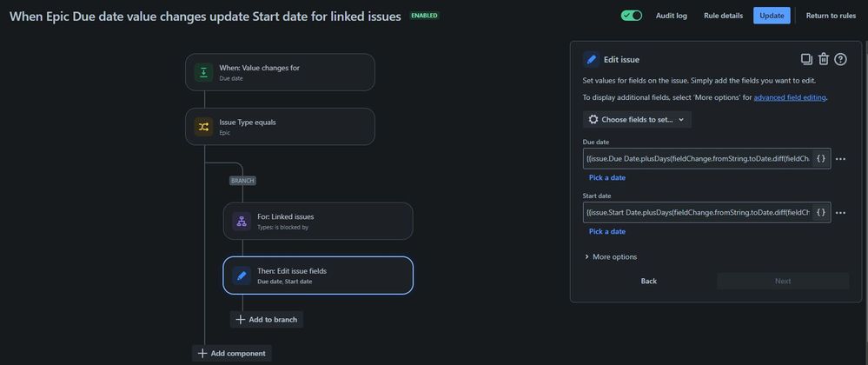Click the duplicate component icon
The height and width of the screenshot is (365, 868).
[806, 59]
